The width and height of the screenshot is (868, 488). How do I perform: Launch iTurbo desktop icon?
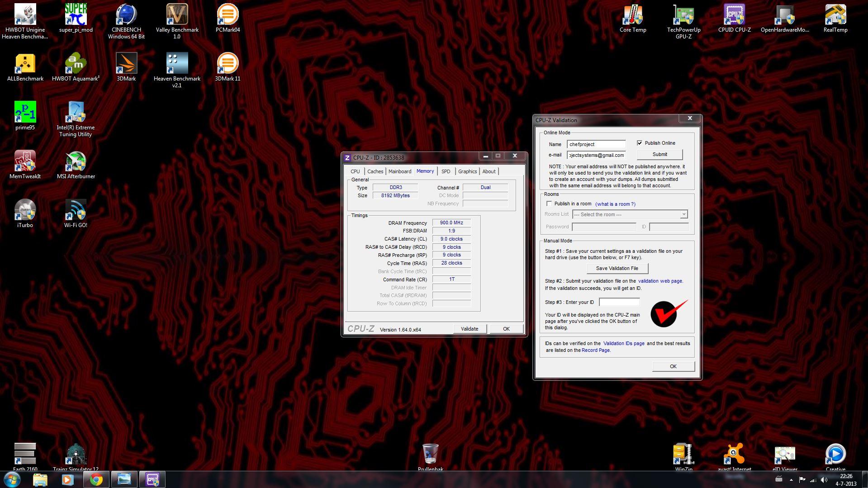[x=25, y=213]
